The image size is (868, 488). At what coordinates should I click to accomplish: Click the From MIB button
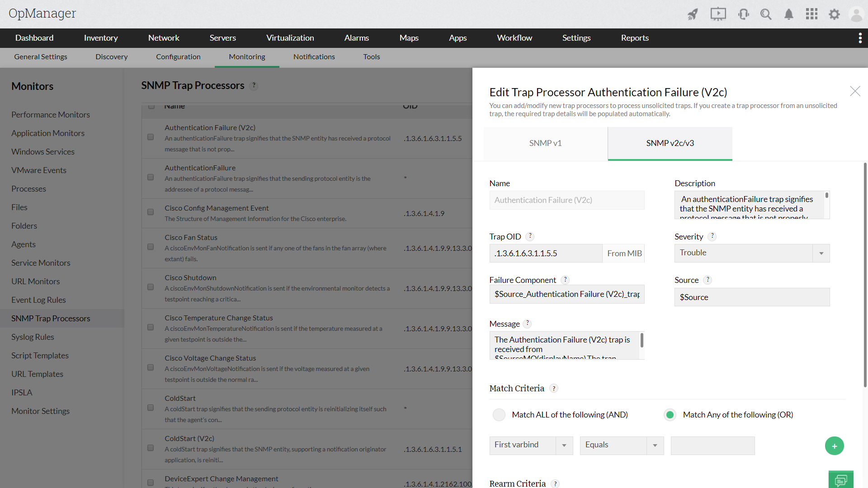(624, 253)
